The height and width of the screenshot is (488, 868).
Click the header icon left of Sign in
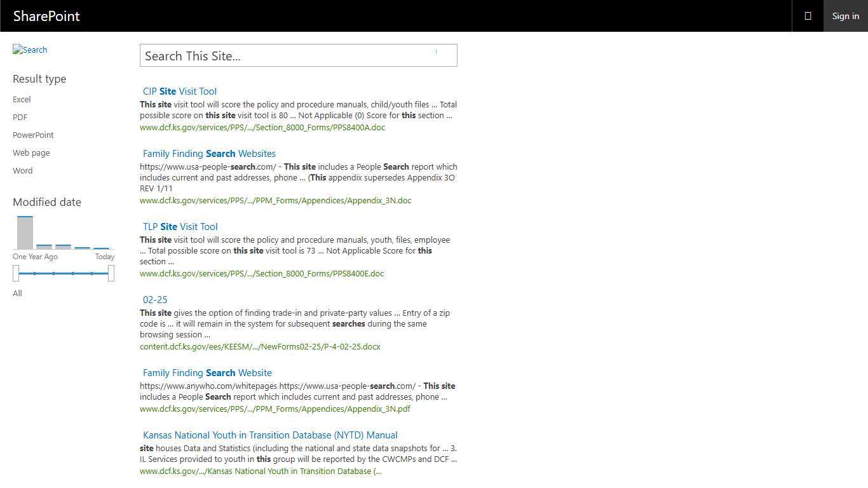coord(808,16)
